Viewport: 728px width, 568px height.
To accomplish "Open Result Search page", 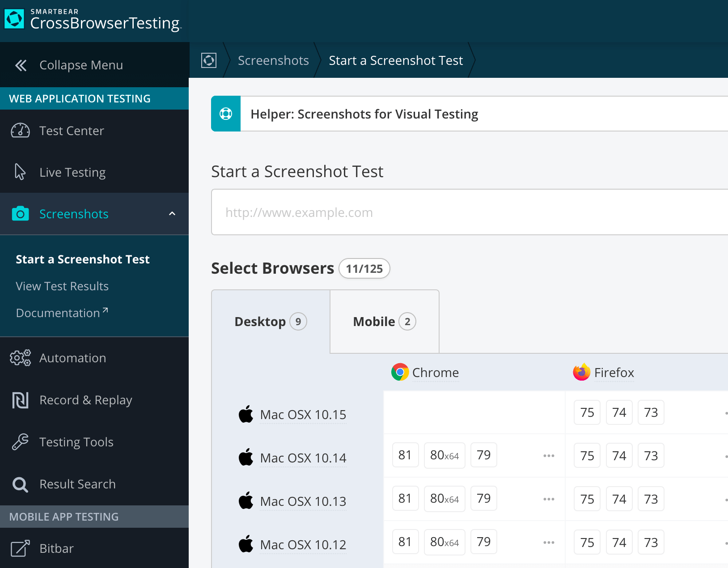I will pos(94,484).
